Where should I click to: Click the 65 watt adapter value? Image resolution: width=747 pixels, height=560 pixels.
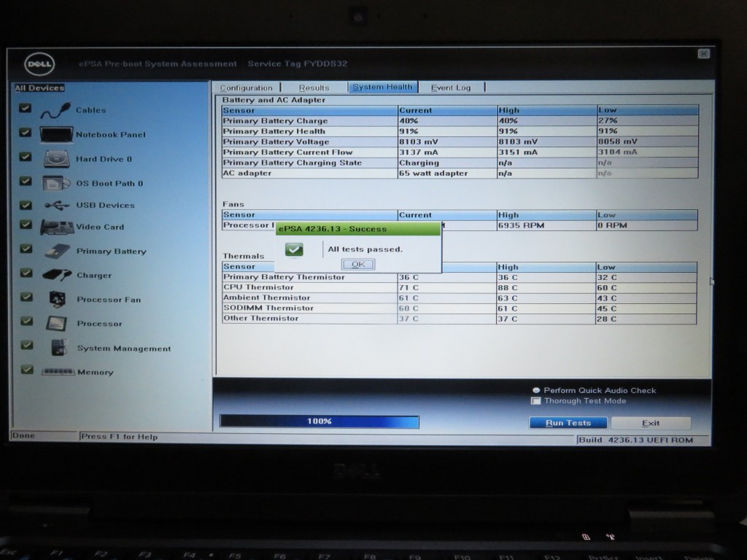[x=433, y=174]
